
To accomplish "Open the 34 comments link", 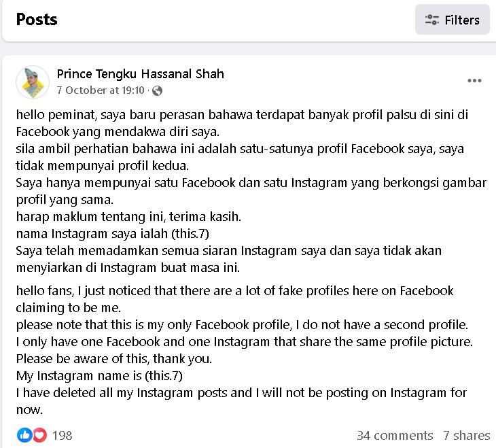I will click(394, 435).
